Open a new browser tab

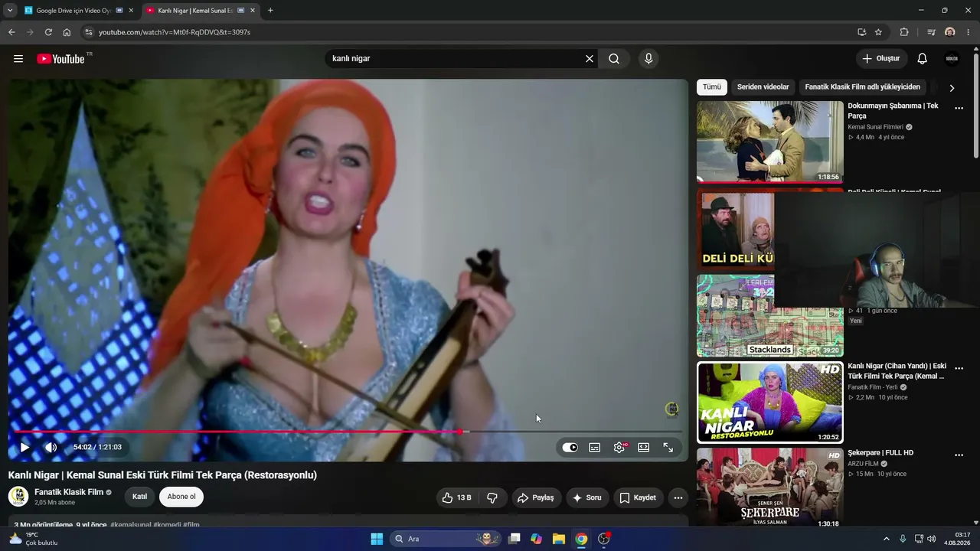[x=270, y=11]
